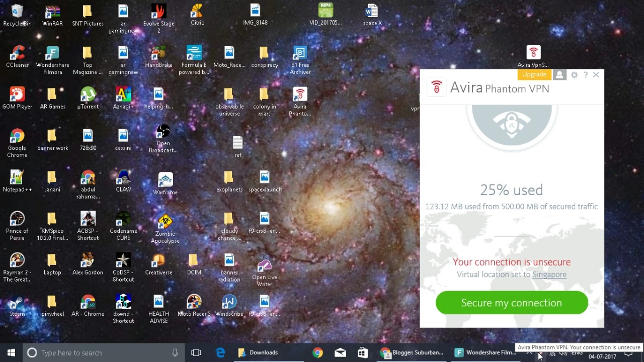This screenshot has height=362, width=644.
Task: Select the space X Word document
Action: click(x=372, y=15)
